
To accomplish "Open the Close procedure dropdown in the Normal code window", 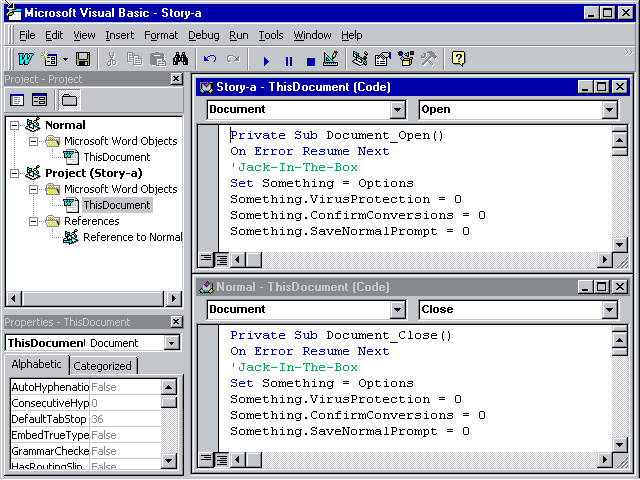I will click(609, 310).
